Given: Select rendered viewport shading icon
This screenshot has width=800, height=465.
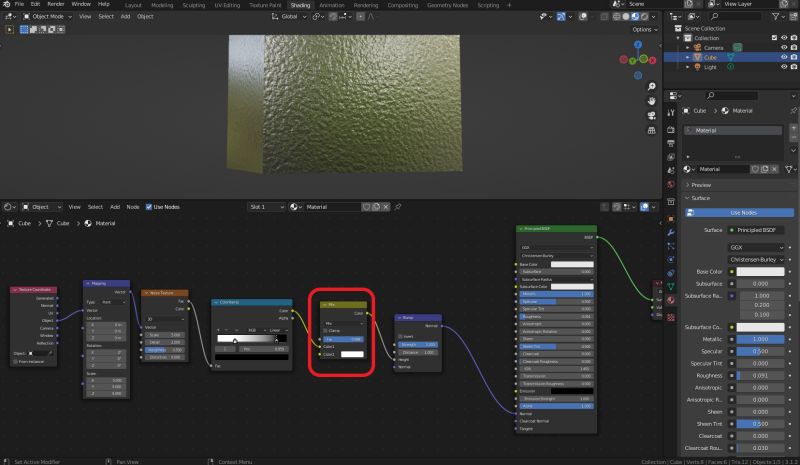Looking at the screenshot, I should coord(644,16).
